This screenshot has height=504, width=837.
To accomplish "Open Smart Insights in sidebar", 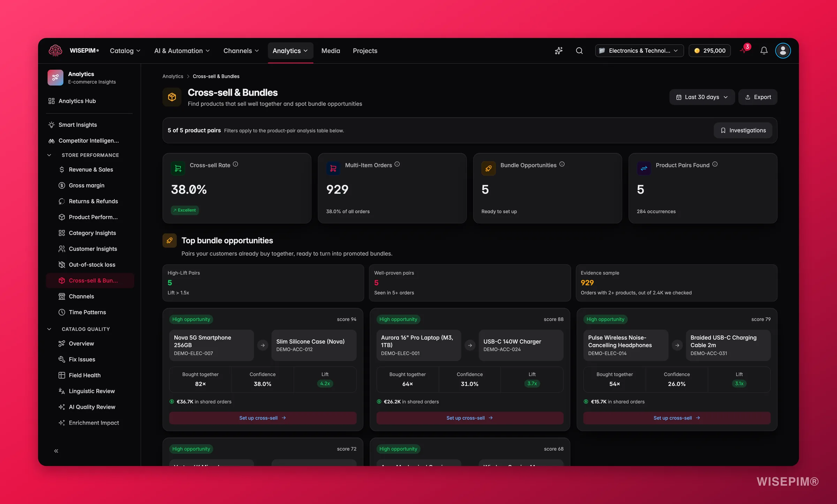I will tap(90, 125).
